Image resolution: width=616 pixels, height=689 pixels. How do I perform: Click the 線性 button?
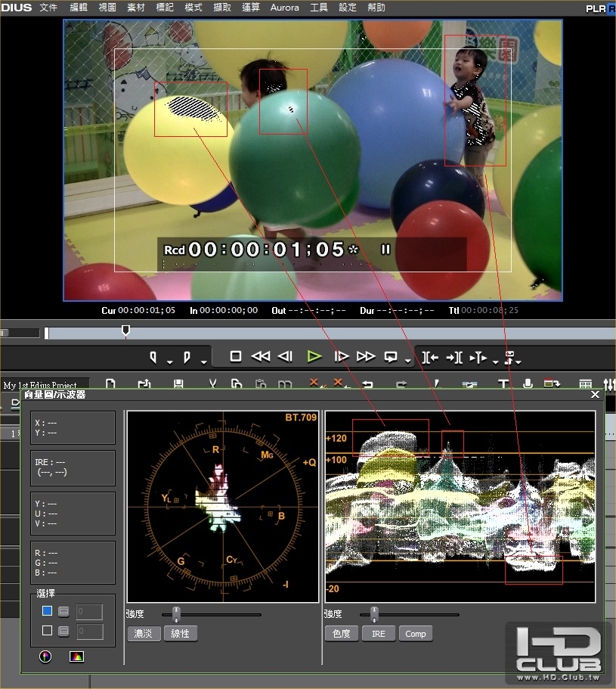tap(181, 634)
